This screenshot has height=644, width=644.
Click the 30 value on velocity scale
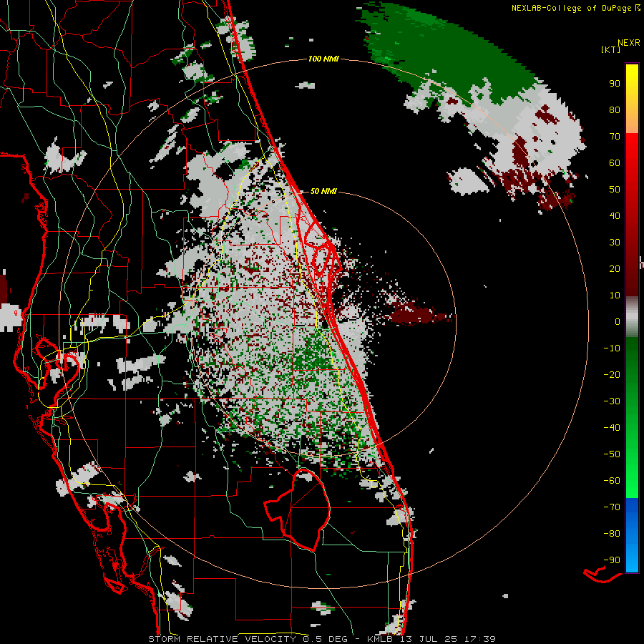[x=615, y=243]
